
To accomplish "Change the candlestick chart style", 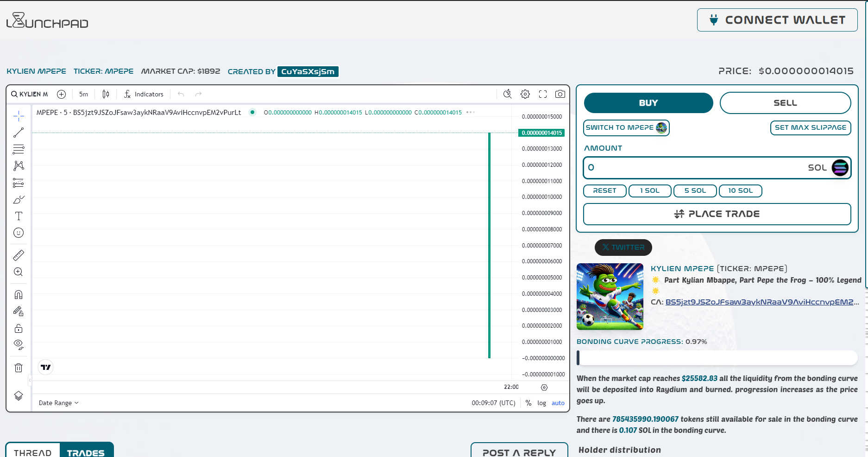I will (x=106, y=94).
